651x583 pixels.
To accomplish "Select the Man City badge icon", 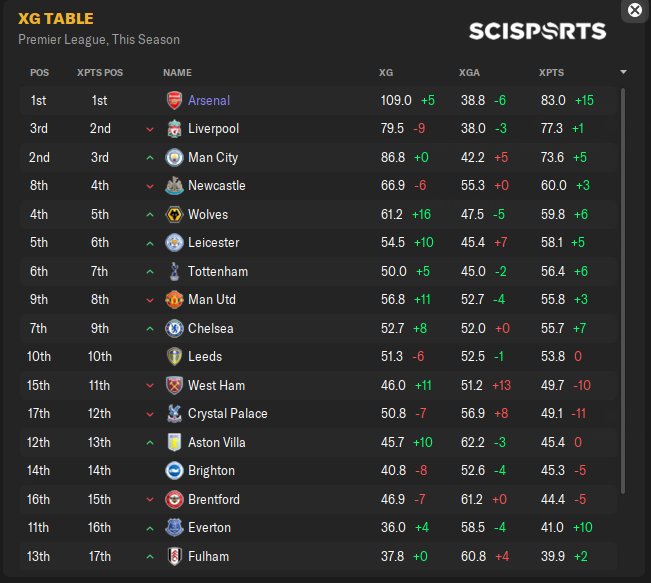I will point(174,157).
